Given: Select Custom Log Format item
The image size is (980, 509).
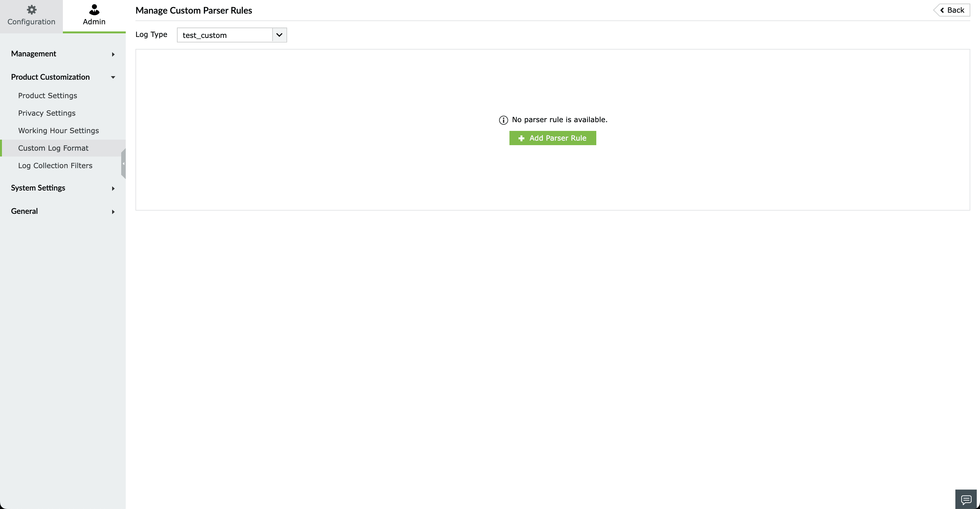Looking at the screenshot, I should coord(53,148).
